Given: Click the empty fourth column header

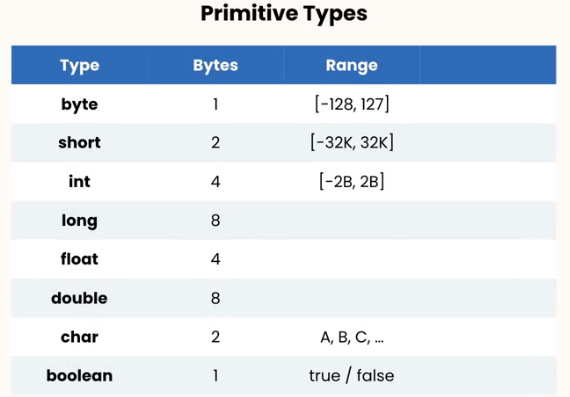Looking at the screenshot, I should (488, 65).
